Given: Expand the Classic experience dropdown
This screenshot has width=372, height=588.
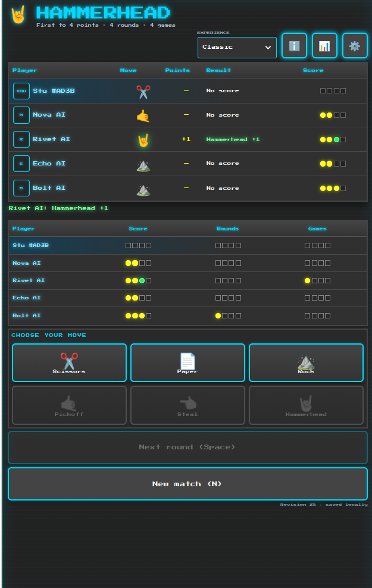Looking at the screenshot, I should pos(237,47).
